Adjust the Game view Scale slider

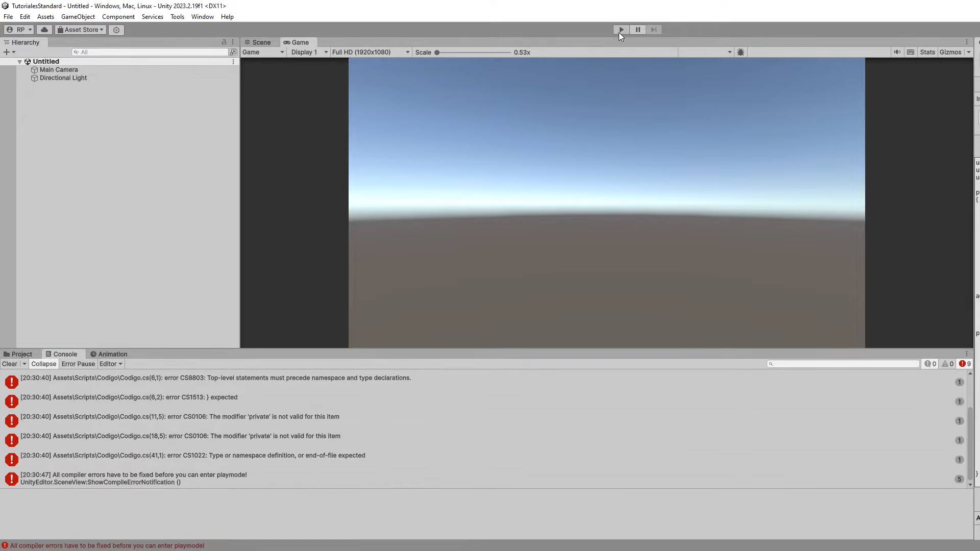tap(437, 52)
